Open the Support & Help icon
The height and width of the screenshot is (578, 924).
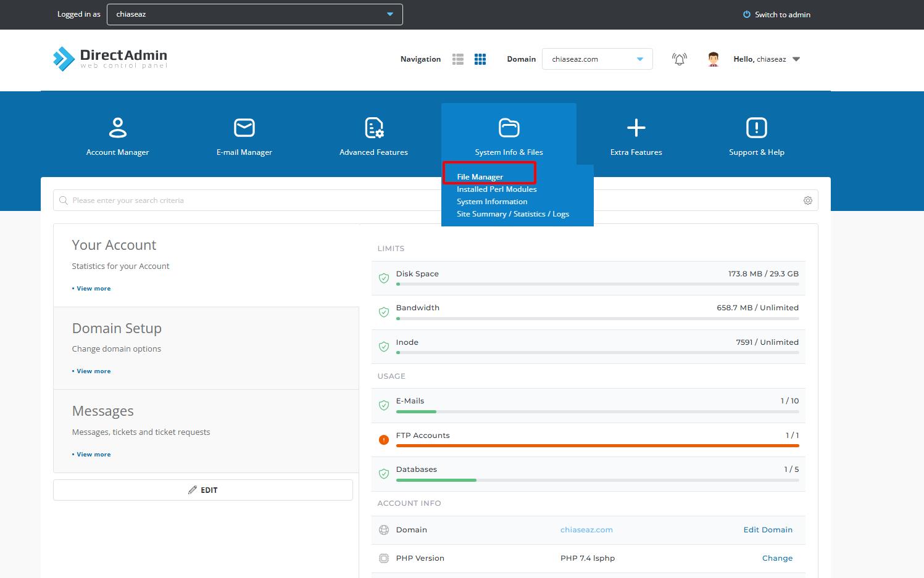click(x=756, y=128)
